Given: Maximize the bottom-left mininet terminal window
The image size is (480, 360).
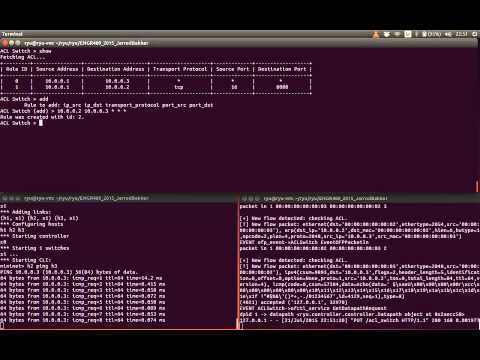Looking at the screenshot, I should tap(18, 198).
